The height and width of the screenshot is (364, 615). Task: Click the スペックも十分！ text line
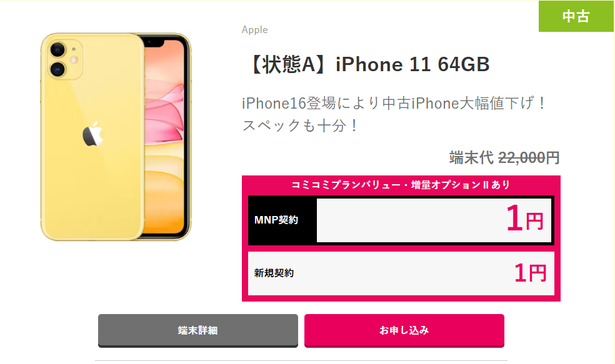[x=300, y=125]
